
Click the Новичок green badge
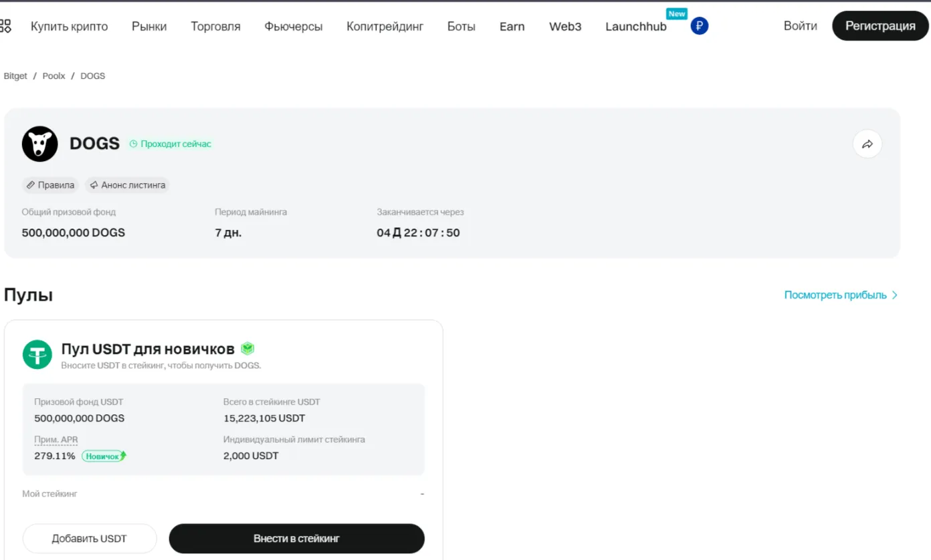[x=104, y=456]
